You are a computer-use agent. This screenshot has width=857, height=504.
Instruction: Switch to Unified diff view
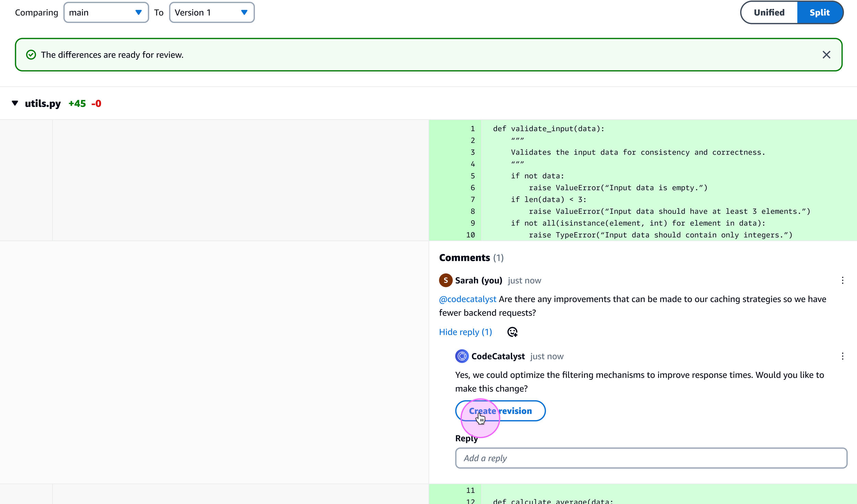(769, 13)
